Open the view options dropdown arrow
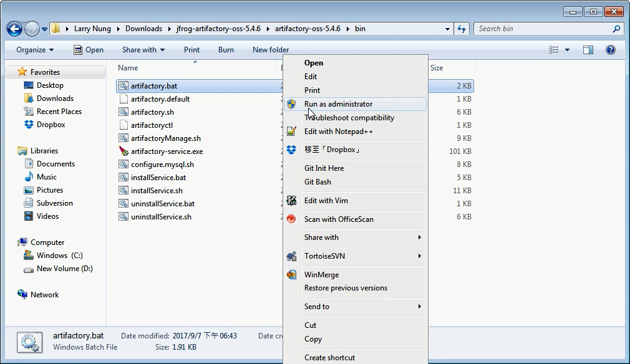This screenshot has height=364, width=630. (567, 50)
